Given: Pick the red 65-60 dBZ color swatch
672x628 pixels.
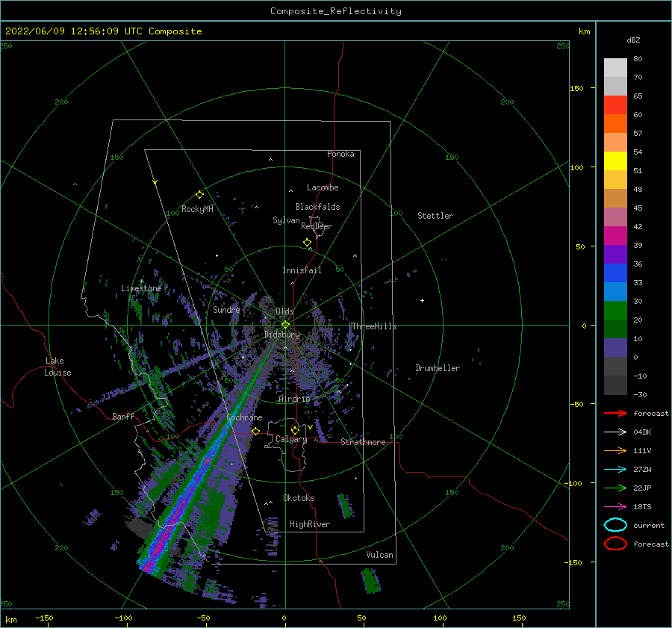Looking at the screenshot, I should [x=615, y=105].
